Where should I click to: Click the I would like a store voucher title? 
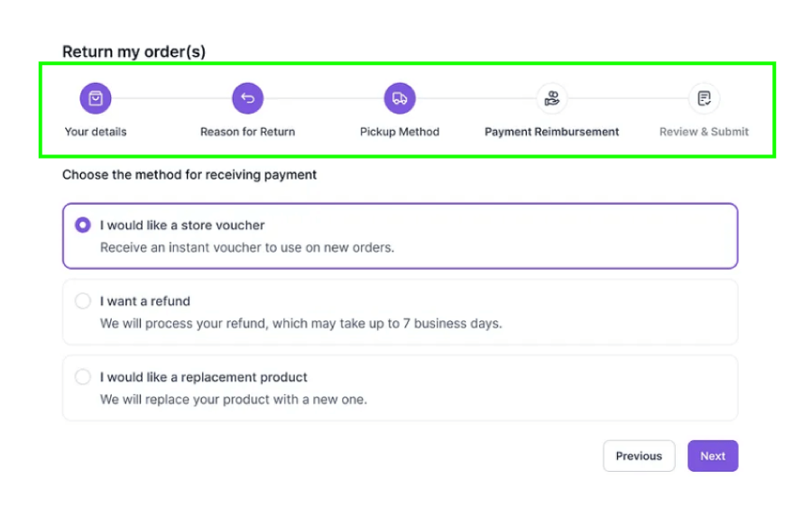pos(182,226)
